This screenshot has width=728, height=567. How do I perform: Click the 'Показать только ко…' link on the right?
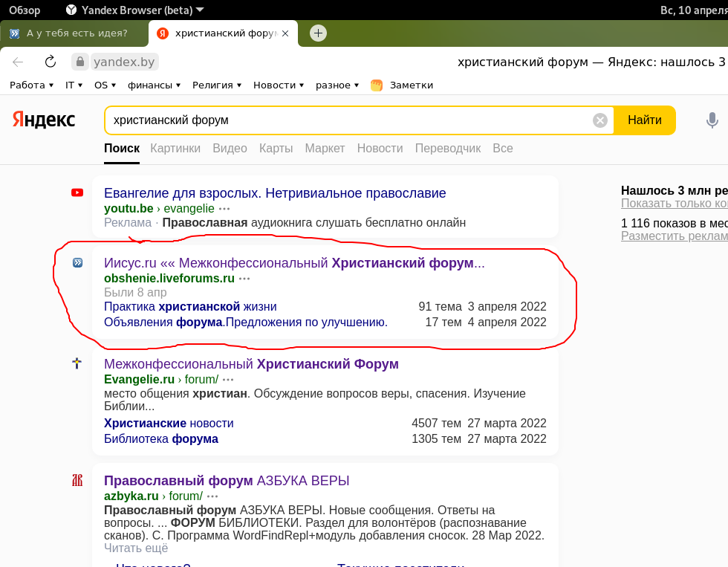tap(675, 204)
